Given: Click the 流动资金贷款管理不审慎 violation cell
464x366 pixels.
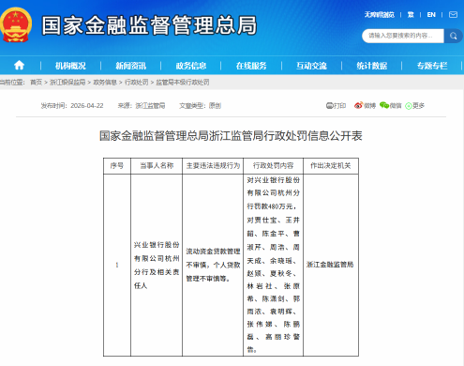Looking at the screenshot, I should (x=213, y=265).
